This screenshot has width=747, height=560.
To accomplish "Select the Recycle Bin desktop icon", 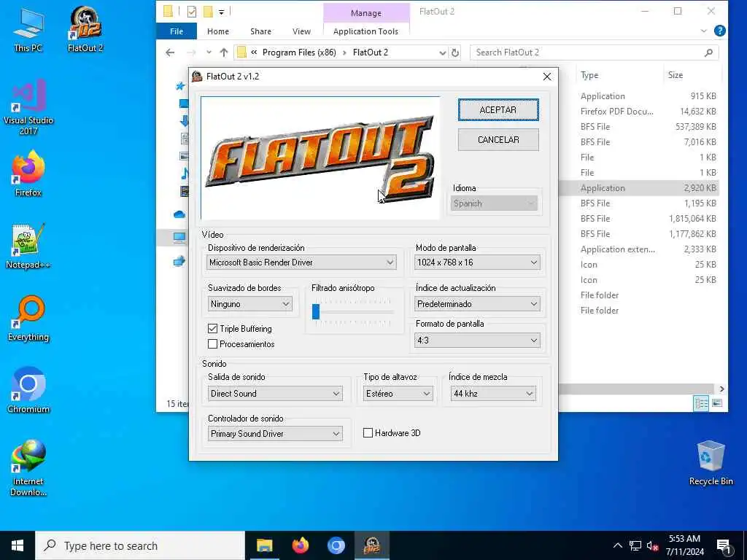I will pos(711,463).
